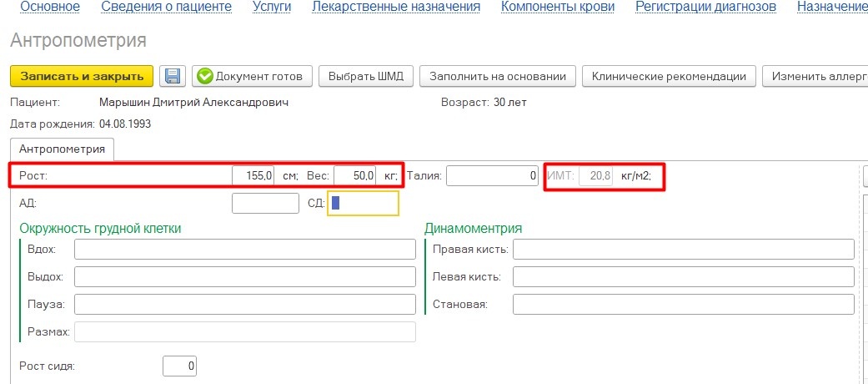Focus the 'Талия' waist field
868x384 pixels.
(x=494, y=176)
